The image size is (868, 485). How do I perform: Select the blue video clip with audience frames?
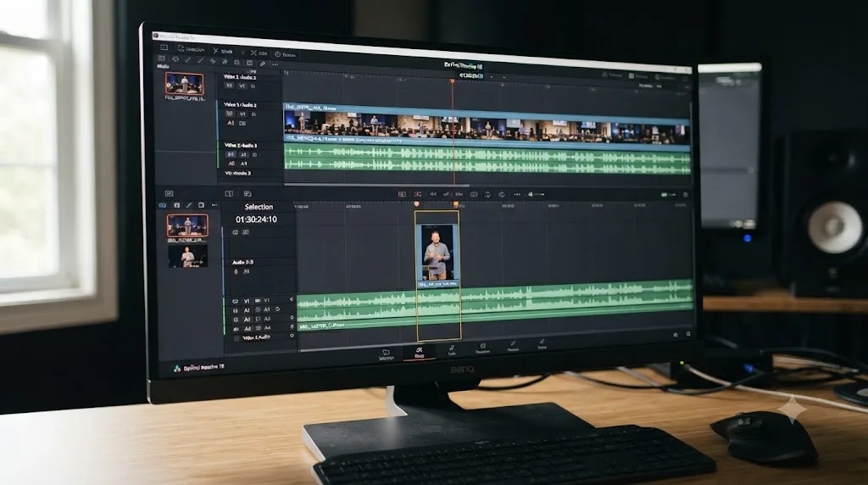(x=486, y=127)
